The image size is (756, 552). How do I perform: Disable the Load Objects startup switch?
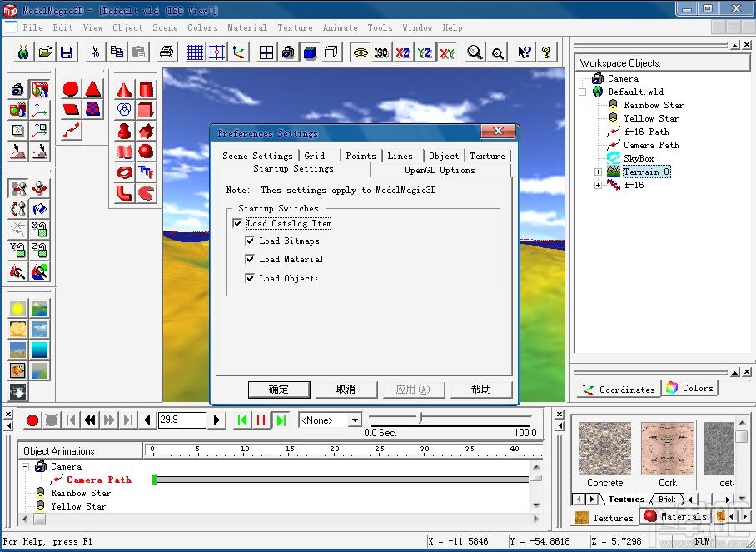(248, 276)
